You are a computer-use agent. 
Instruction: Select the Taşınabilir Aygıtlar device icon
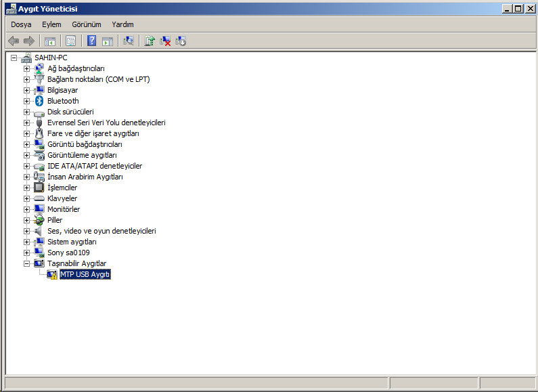click(39, 263)
